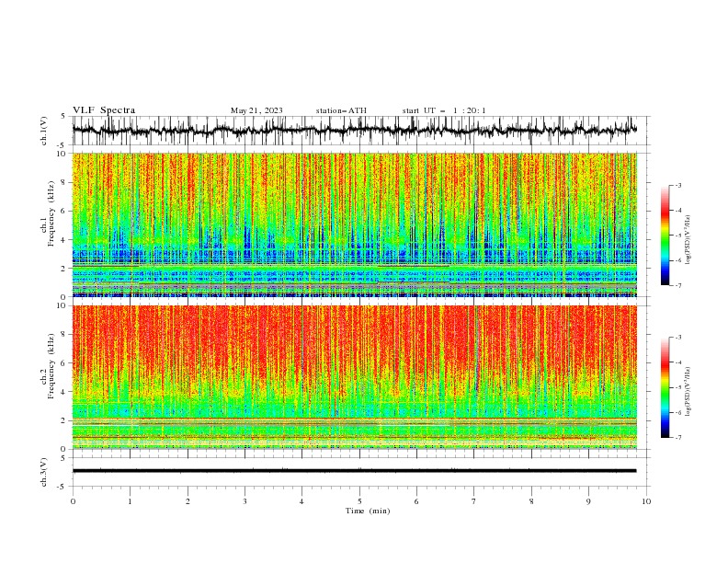Click the "start UT = 1 :20: 1" text
The height and width of the screenshot is (563, 728).
444,110
